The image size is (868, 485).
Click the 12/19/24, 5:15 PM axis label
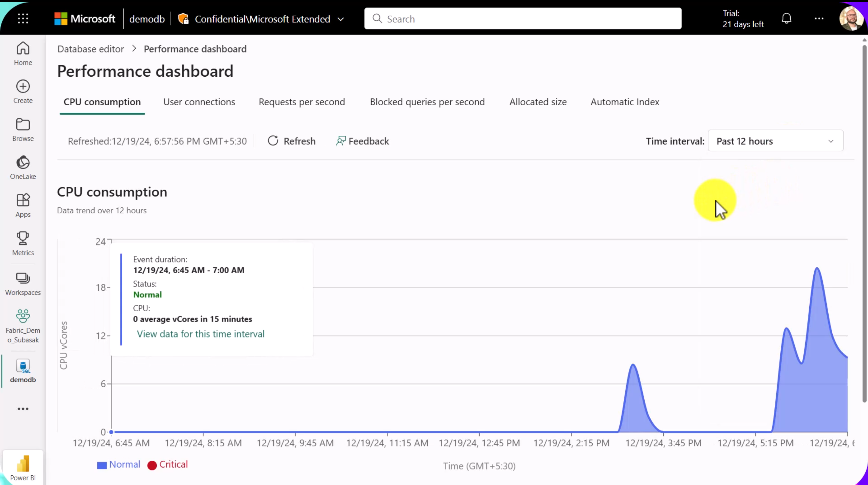pos(755,443)
